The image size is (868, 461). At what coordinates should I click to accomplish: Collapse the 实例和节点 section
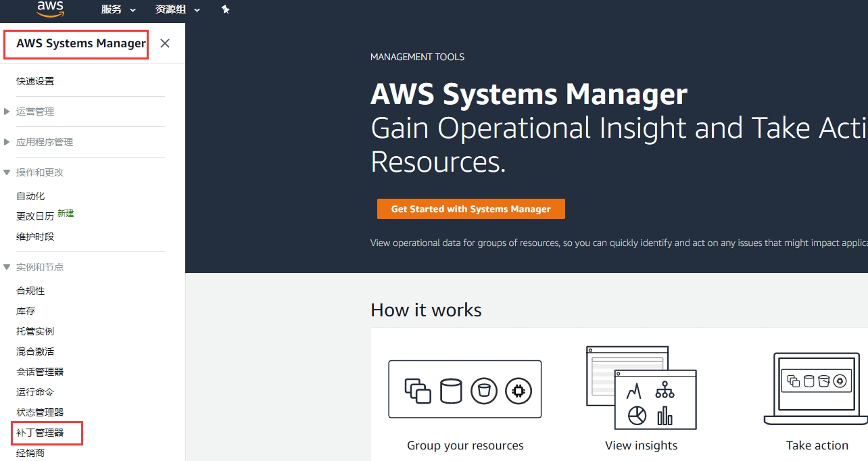[x=39, y=267]
